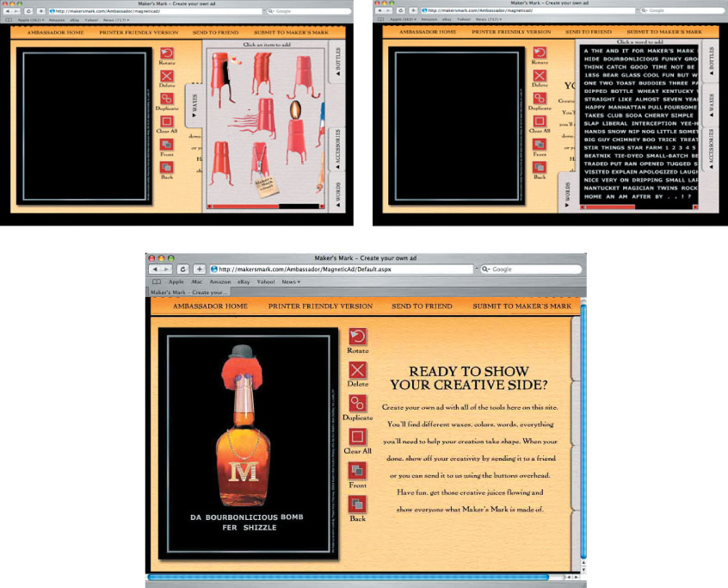
Task: Open the Google search magnifier dropdown in bottle ad window
Action: [485, 269]
